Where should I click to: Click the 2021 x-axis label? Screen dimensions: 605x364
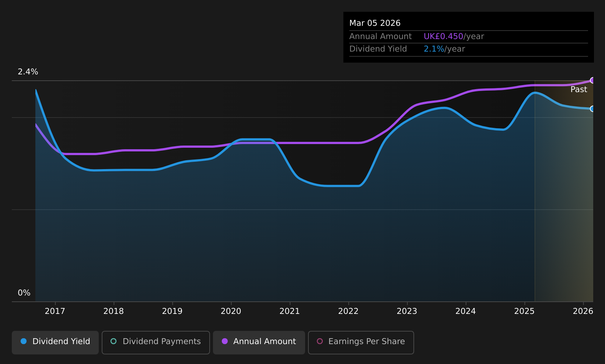[x=290, y=311]
